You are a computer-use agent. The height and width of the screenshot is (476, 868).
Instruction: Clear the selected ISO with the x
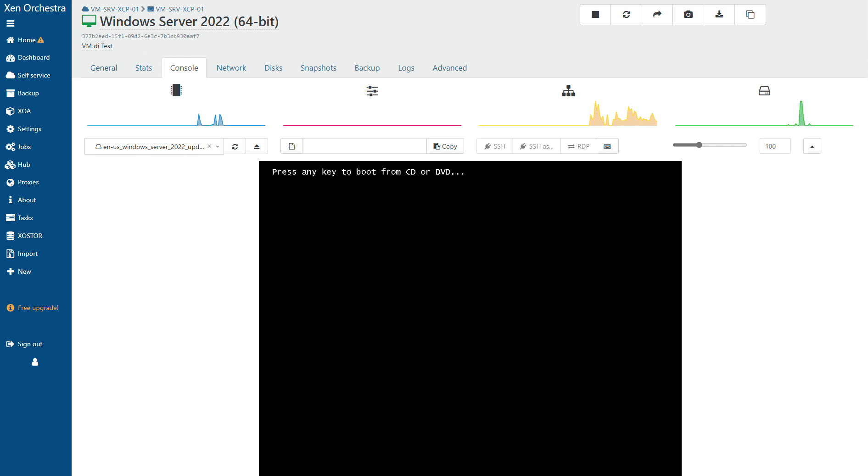tap(209, 146)
